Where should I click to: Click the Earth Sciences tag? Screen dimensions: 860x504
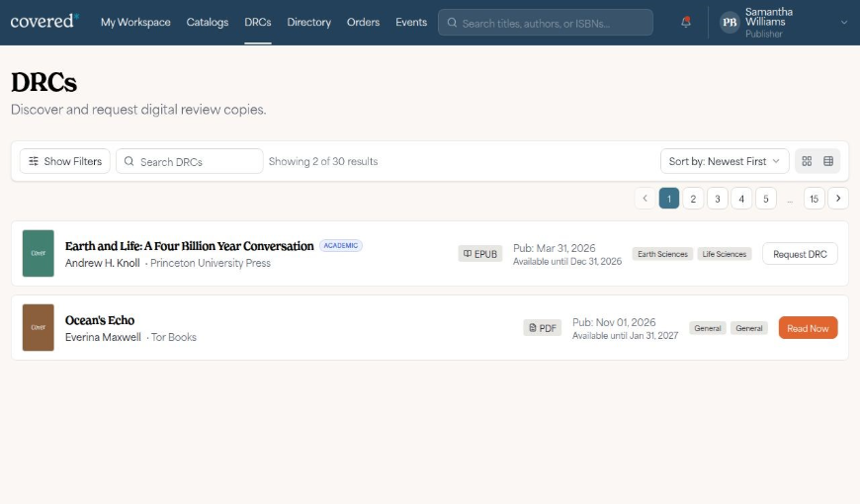tap(662, 254)
